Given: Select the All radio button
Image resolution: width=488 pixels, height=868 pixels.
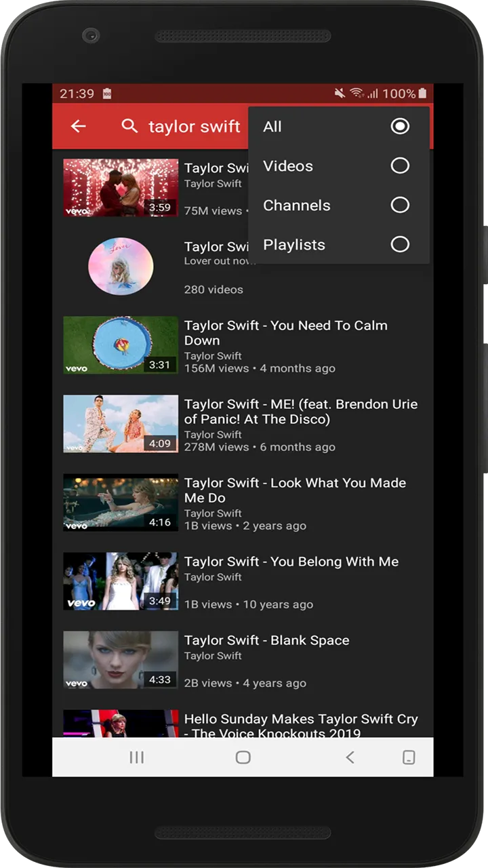Looking at the screenshot, I should pos(400,126).
